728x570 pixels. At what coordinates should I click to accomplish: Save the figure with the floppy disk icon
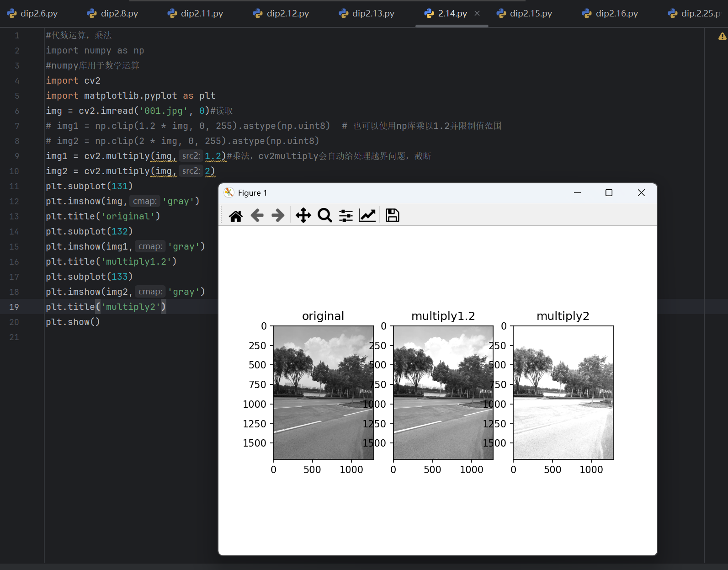click(392, 215)
